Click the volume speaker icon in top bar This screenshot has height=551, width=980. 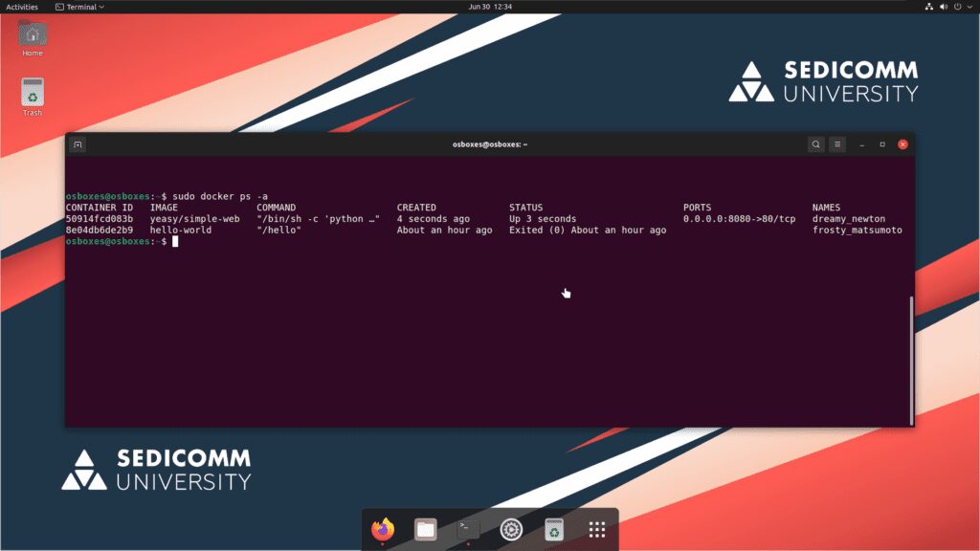tap(944, 7)
